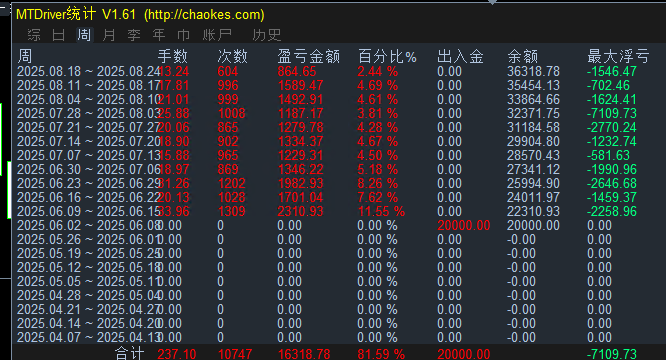Open the 账户 (account) tab

[x=217, y=35]
